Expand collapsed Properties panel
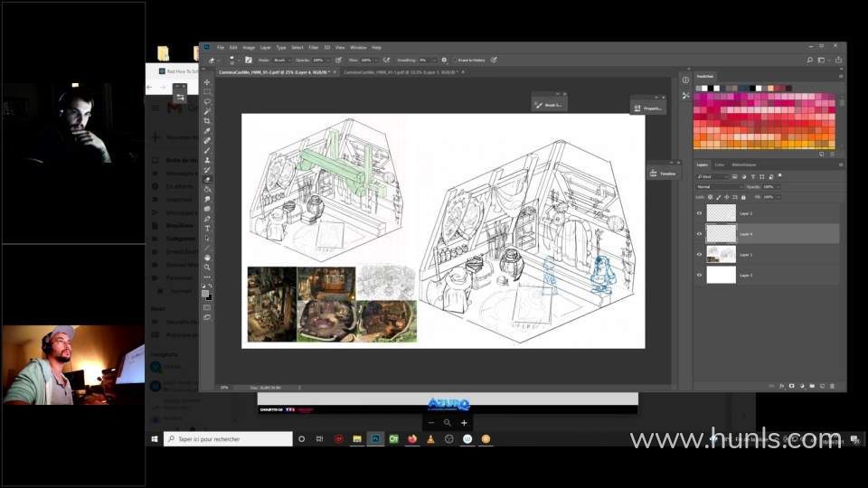 click(648, 108)
